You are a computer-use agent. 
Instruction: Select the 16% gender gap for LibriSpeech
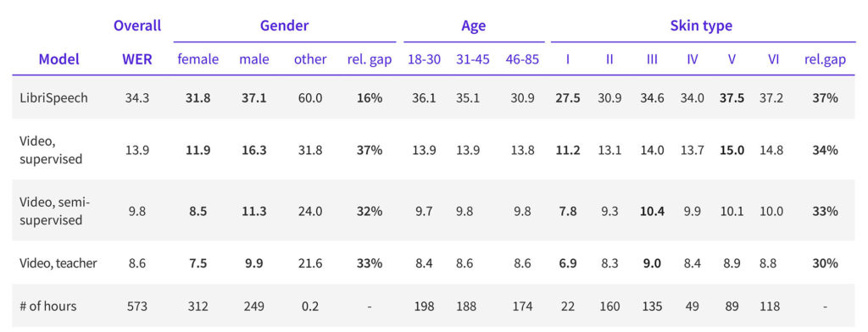coord(370,98)
